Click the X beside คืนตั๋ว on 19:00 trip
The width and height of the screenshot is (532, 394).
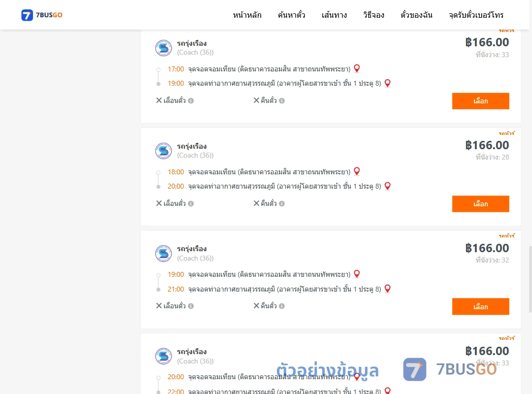pyautogui.click(x=257, y=306)
